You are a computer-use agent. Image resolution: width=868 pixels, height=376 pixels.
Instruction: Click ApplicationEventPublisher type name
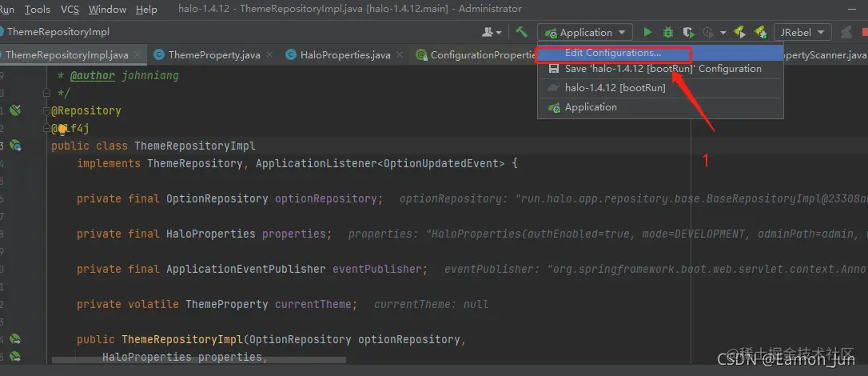pyautogui.click(x=246, y=269)
